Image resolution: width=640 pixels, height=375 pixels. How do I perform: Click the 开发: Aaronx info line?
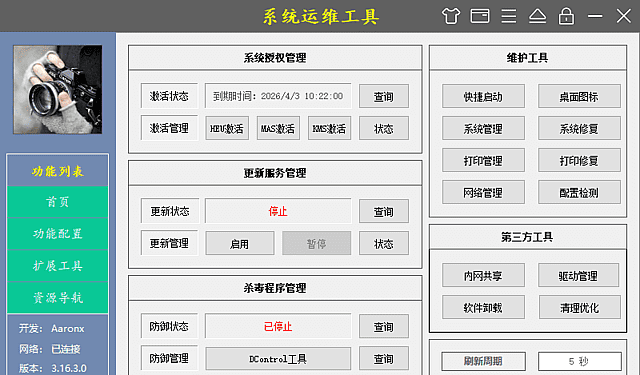[52, 328]
